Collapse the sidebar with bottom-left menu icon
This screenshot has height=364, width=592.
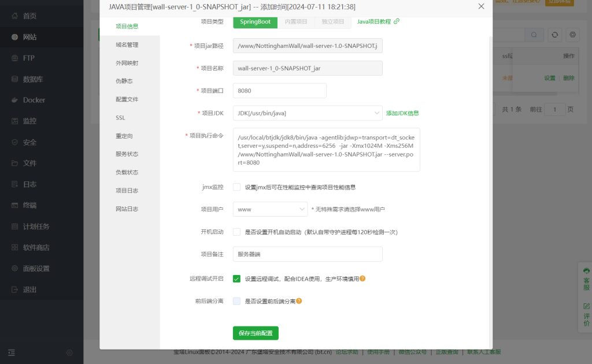pyautogui.click(x=12, y=352)
